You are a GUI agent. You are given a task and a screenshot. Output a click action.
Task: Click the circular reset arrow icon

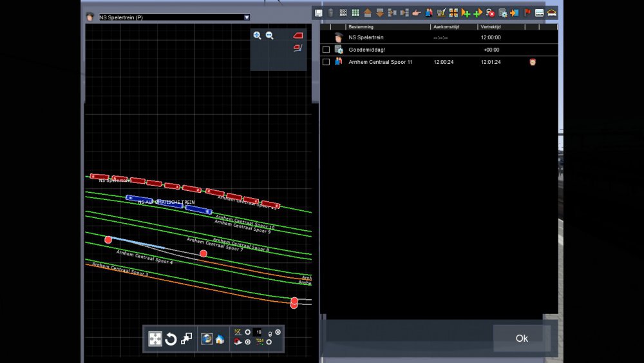(171, 339)
